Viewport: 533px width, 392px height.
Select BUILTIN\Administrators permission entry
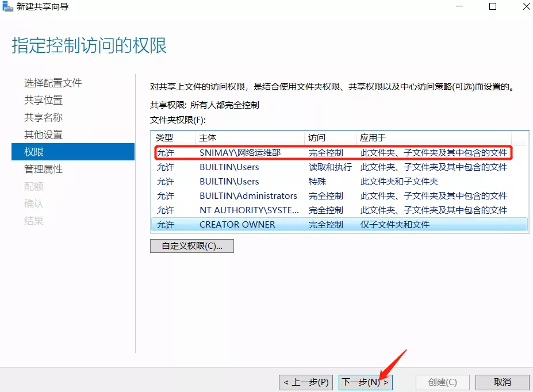point(248,196)
